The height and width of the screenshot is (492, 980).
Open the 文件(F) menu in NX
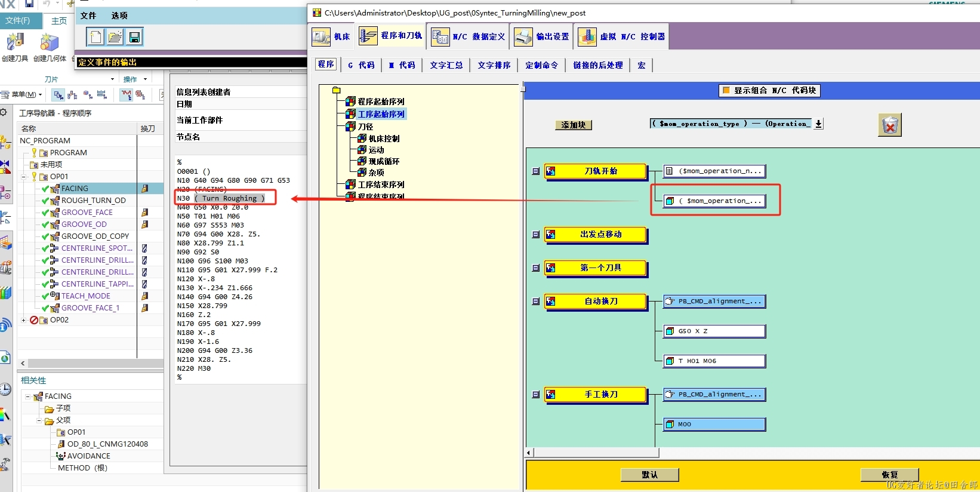tap(18, 20)
